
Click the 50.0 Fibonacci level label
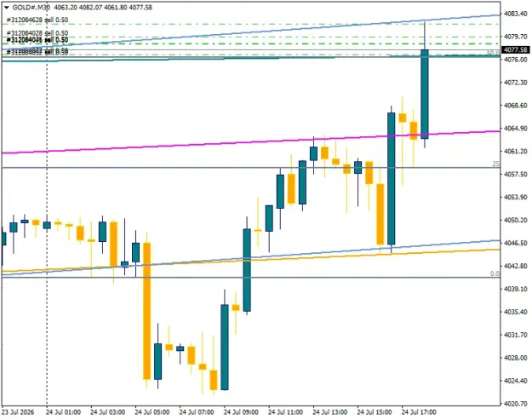pos(493,54)
